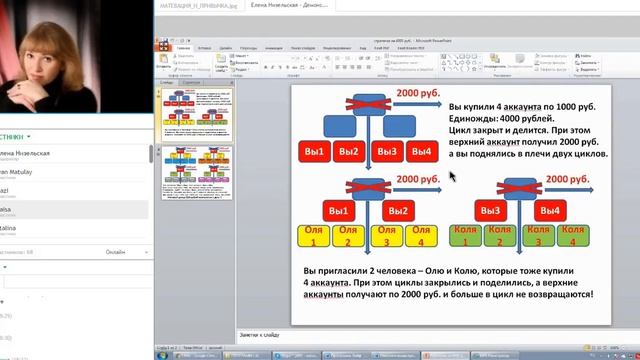The width and height of the screenshot is (640, 360).
Task: Click the Clear Formatting icon in Font group
Action: (x=327, y=58)
